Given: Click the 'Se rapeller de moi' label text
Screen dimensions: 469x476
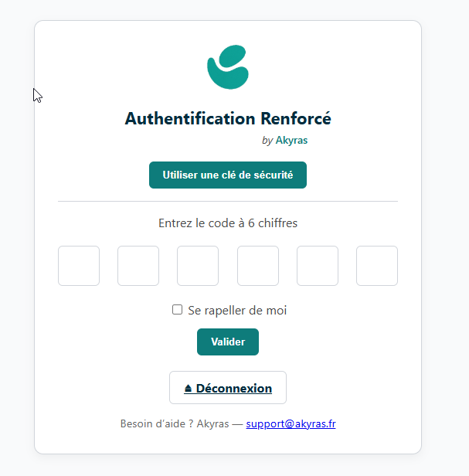Looking at the screenshot, I should [x=237, y=311].
